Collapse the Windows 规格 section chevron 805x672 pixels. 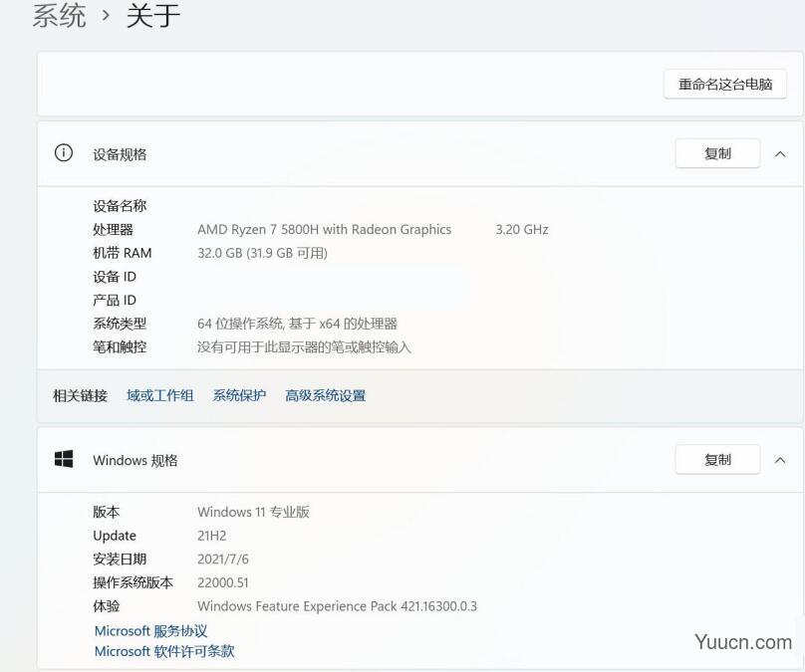780,460
